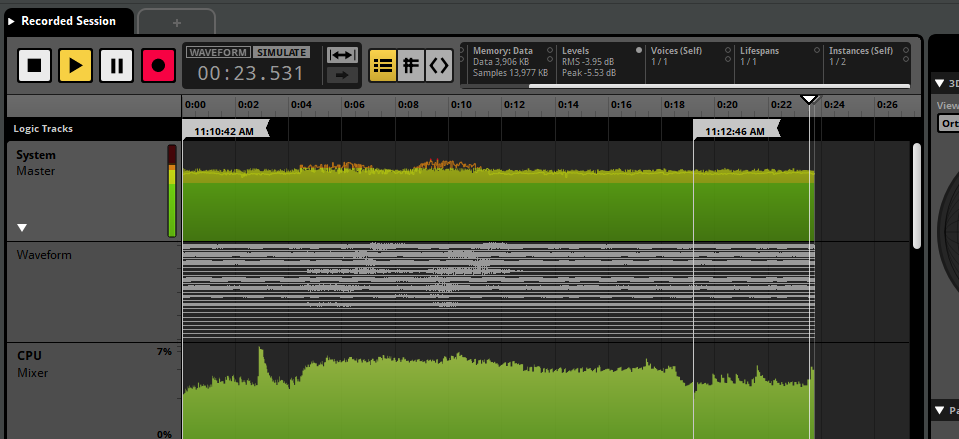Switch to SIMULATE playback mode
This screenshot has height=439, width=959.
(280, 52)
